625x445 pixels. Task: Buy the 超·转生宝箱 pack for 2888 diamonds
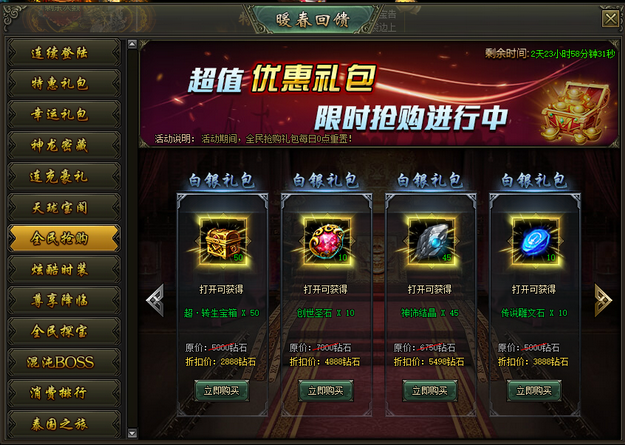pyautogui.click(x=222, y=390)
